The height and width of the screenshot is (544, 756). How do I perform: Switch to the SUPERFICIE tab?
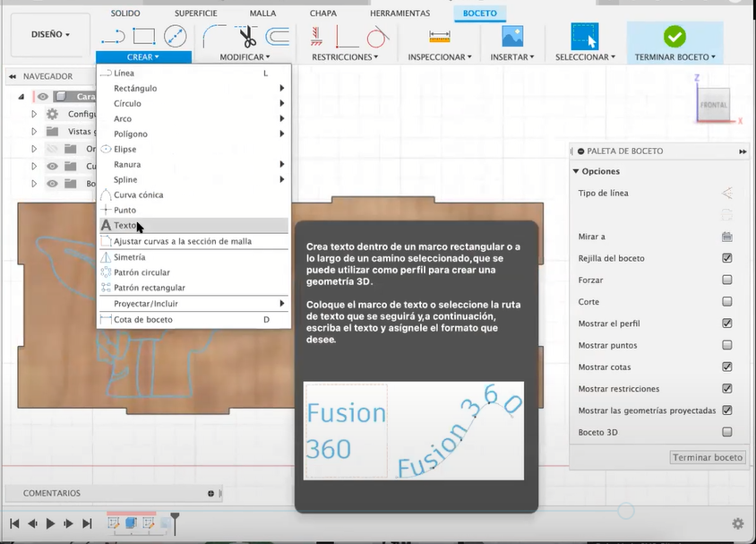point(196,13)
